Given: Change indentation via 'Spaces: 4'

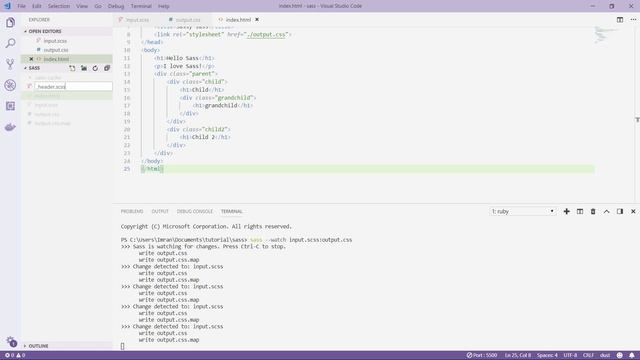Looking at the screenshot, I should [547, 355].
